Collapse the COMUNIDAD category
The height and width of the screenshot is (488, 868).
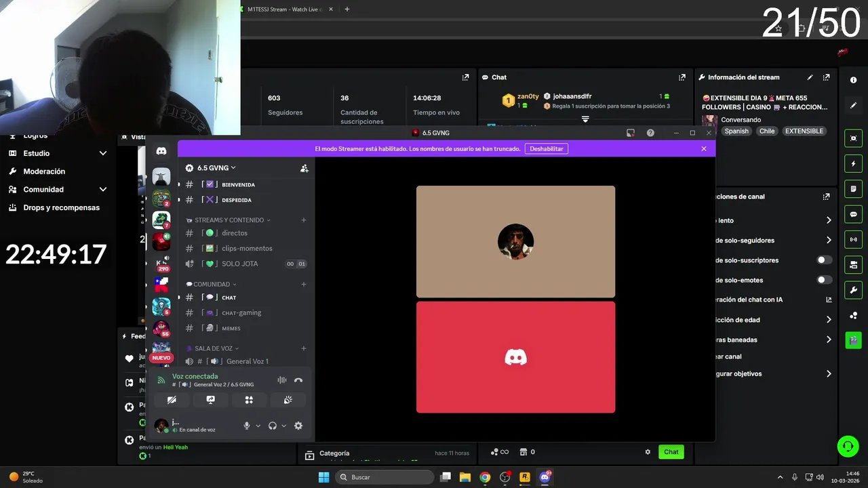coord(212,285)
